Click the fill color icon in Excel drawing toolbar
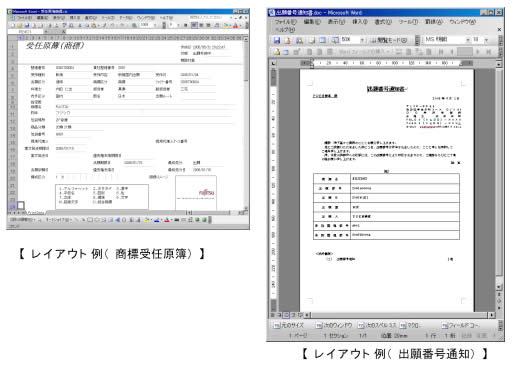This screenshot has width=515, height=365. coord(147,220)
